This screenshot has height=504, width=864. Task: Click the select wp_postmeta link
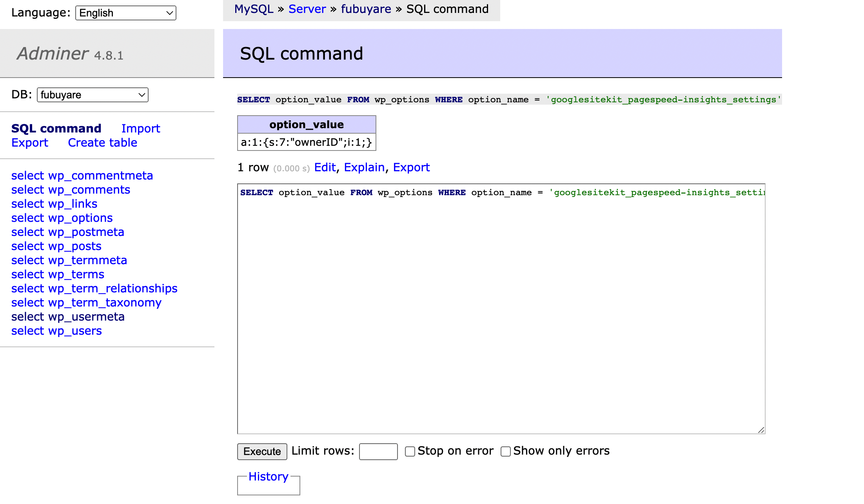[x=67, y=232]
